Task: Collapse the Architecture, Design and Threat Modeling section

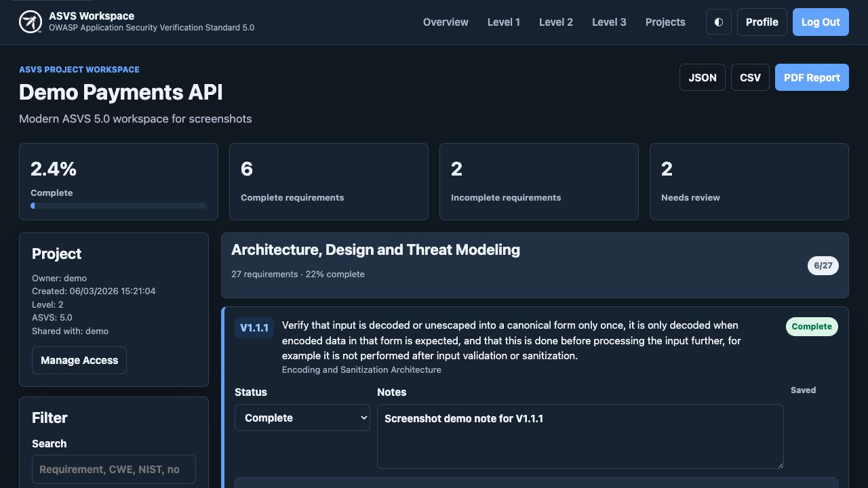Action: (x=534, y=265)
